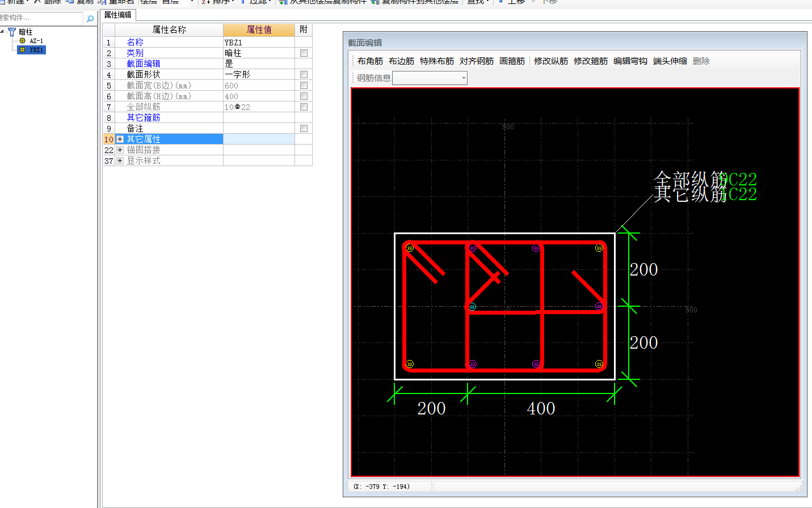Click the 是 value in 截面编辑 row
The image size is (812, 508).
click(x=259, y=63)
